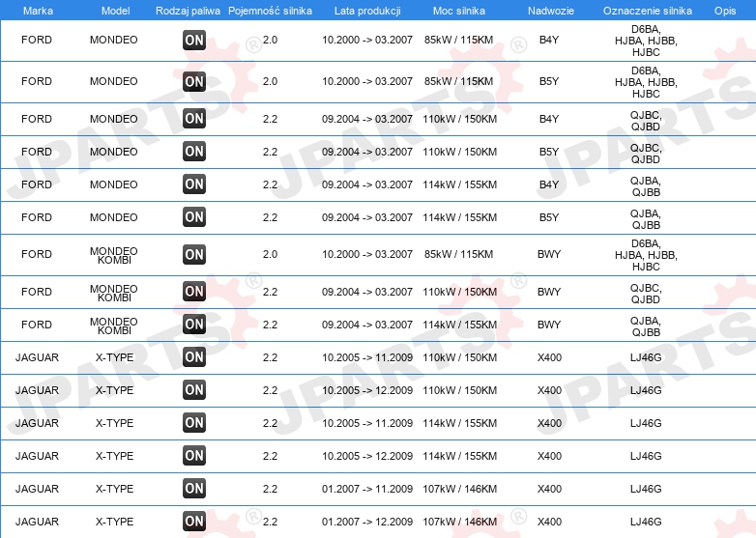Select X400 cell in 107kW 01.2007 -> 12.2009 row
Screen dimensions: 756x538
click(x=550, y=522)
